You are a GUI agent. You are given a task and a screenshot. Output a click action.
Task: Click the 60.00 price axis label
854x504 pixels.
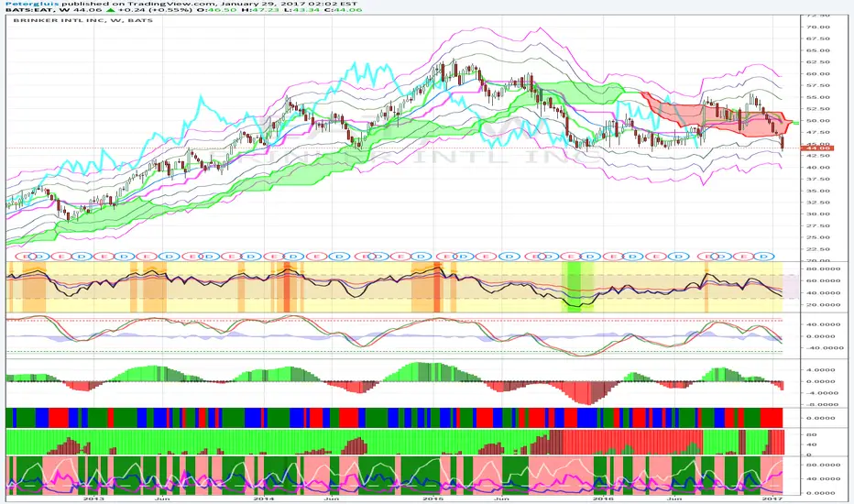tap(820, 73)
